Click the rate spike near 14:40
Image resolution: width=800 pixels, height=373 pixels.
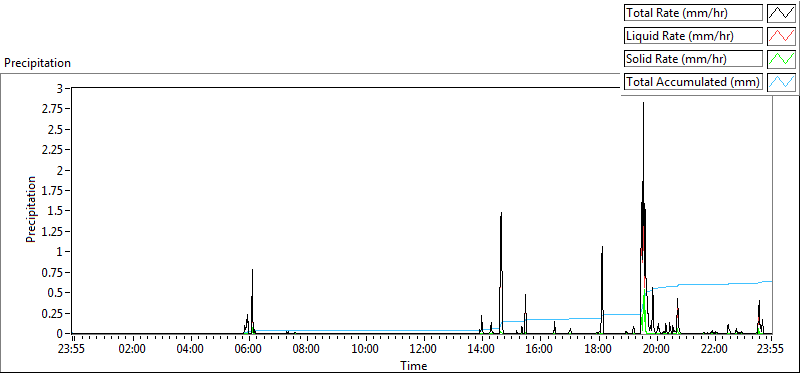[501, 273]
